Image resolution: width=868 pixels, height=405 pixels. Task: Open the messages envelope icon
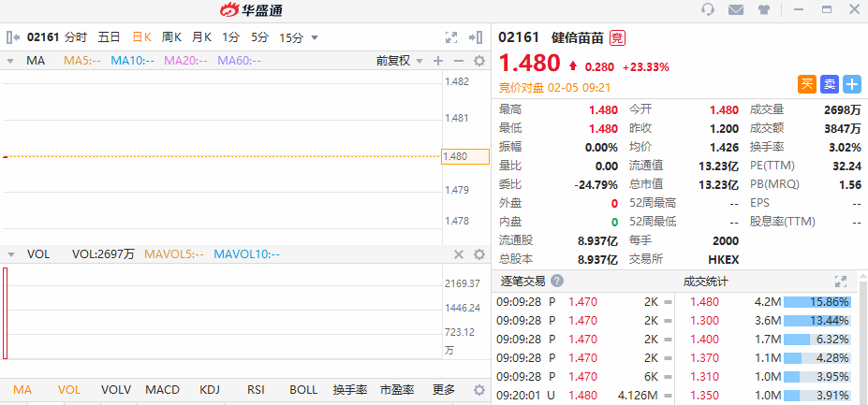[x=735, y=9]
